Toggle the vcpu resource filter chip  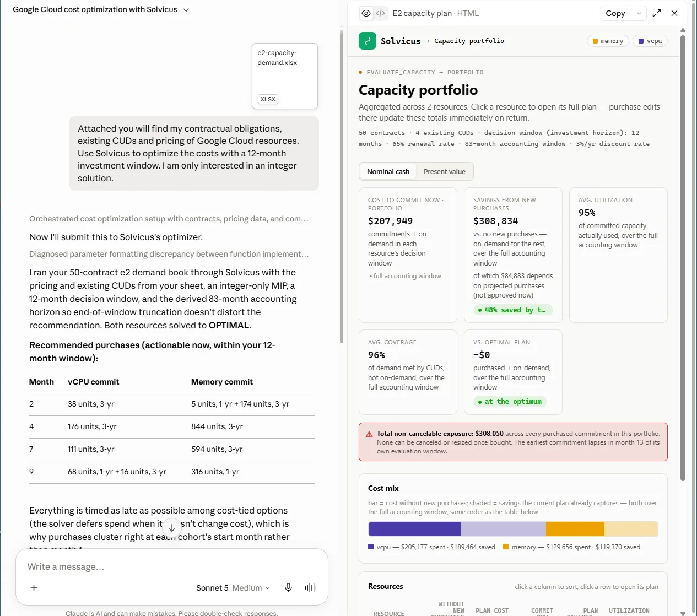click(x=650, y=41)
